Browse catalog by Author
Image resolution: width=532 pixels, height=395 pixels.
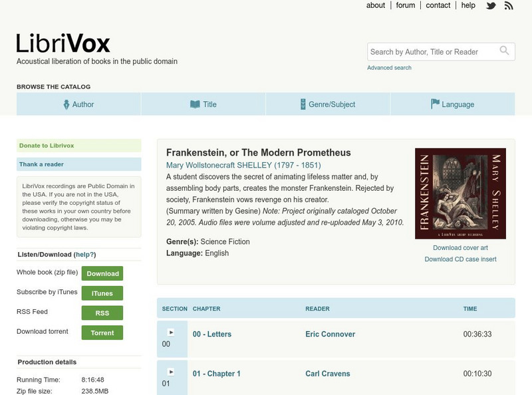coord(78,104)
